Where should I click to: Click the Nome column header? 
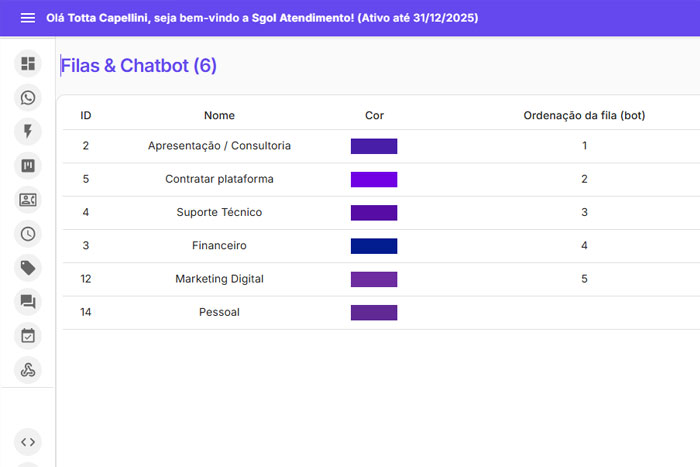click(x=219, y=115)
